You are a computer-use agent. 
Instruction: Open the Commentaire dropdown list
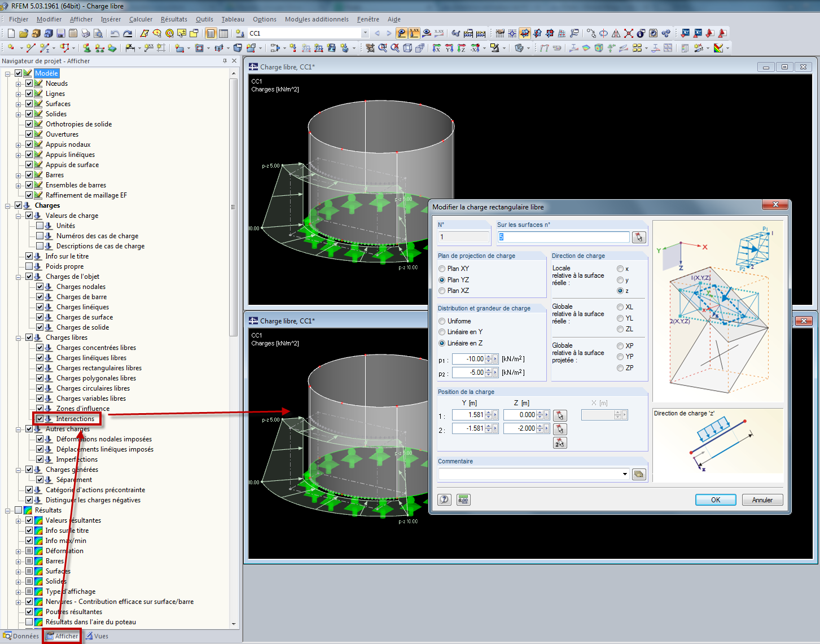click(625, 474)
